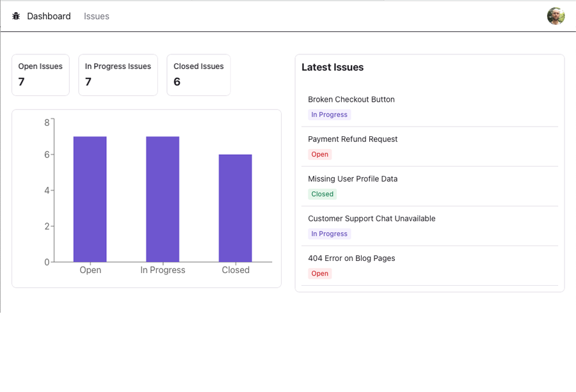Open the user avatar menu
The image size is (576, 392).
556,16
